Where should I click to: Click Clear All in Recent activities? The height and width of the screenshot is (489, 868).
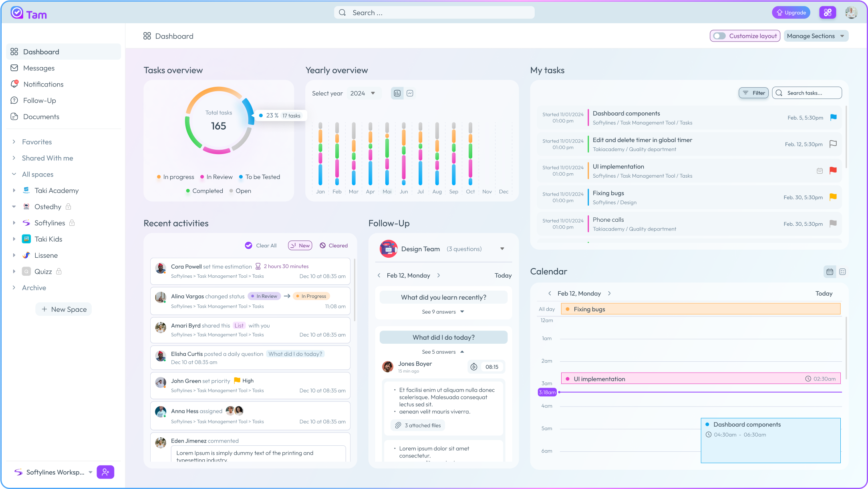[261, 245]
